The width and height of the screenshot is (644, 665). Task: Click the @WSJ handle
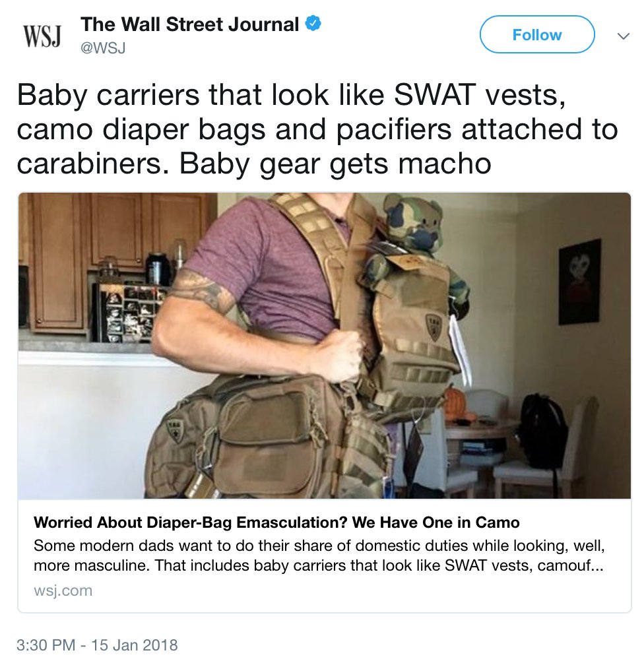103,48
